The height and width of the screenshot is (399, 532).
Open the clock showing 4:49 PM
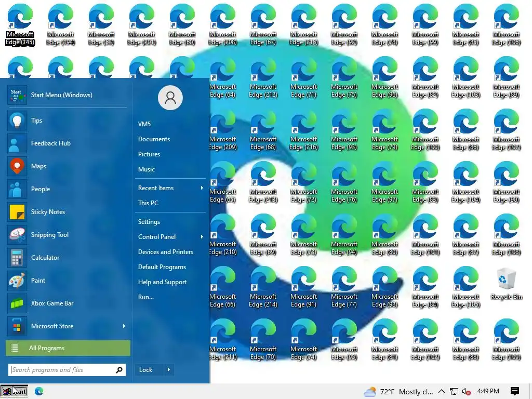click(x=488, y=391)
